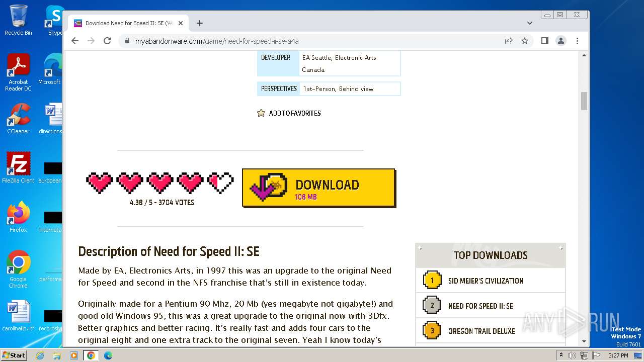Open carolinakb.rtf desktop file
The height and width of the screenshot is (362, 644).
[18, 316]
